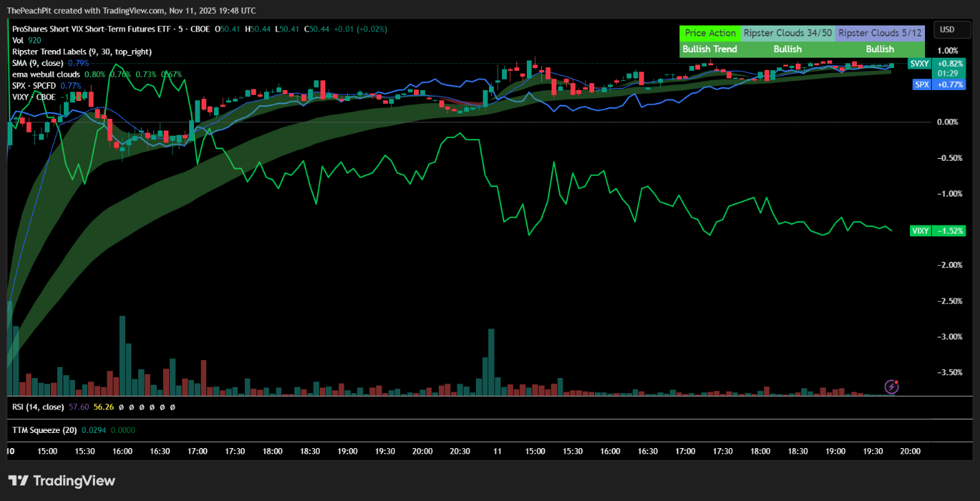Select the TTM Squeeze (20) pane label
980x501 pixels.
(45, 430)
